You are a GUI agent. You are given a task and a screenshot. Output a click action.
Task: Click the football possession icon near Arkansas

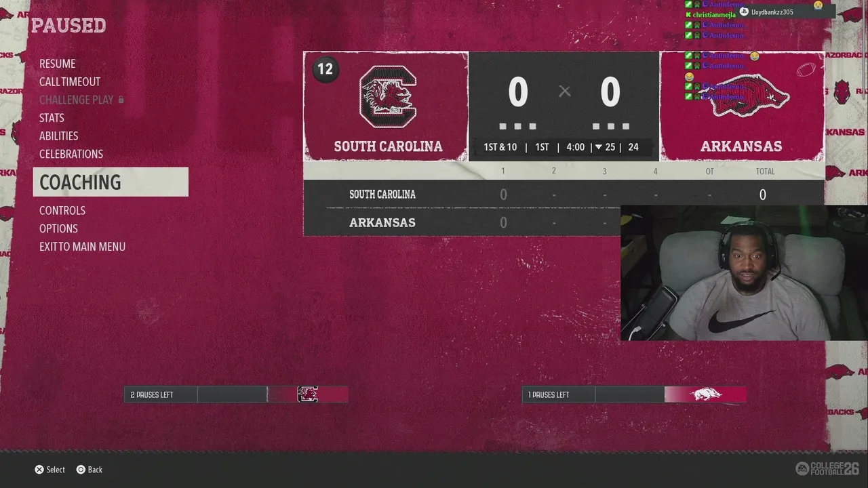point(807,69)
